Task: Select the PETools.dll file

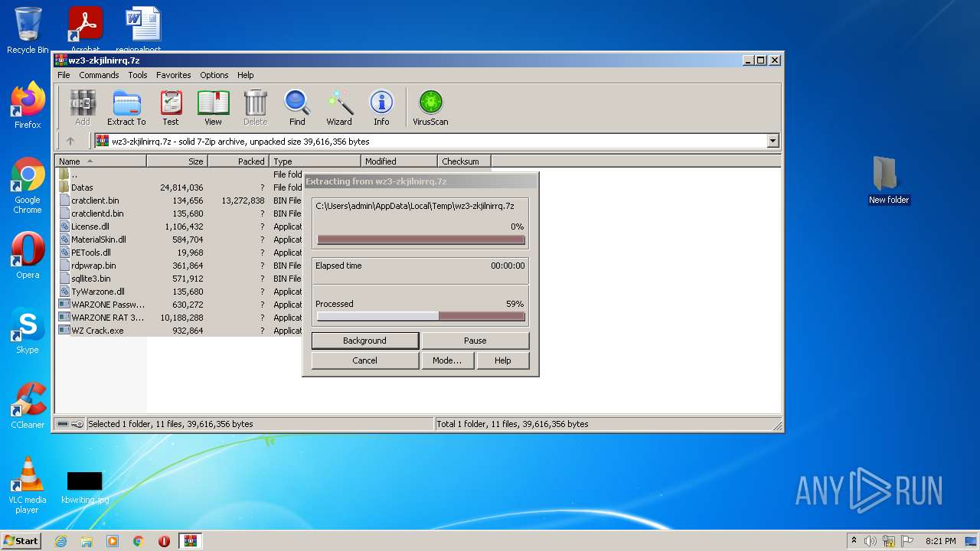Action: [180, 253]
